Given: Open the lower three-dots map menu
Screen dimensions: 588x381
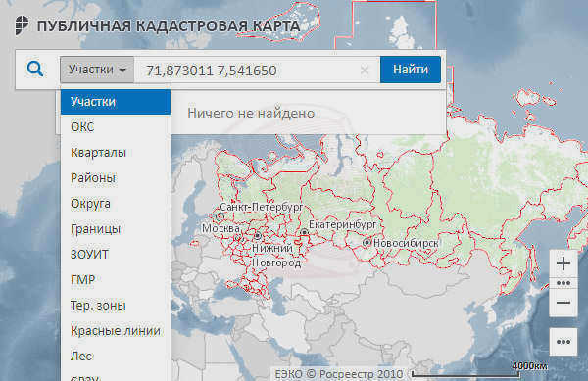Looking at the screenshot, I should [x=563, y=342].
